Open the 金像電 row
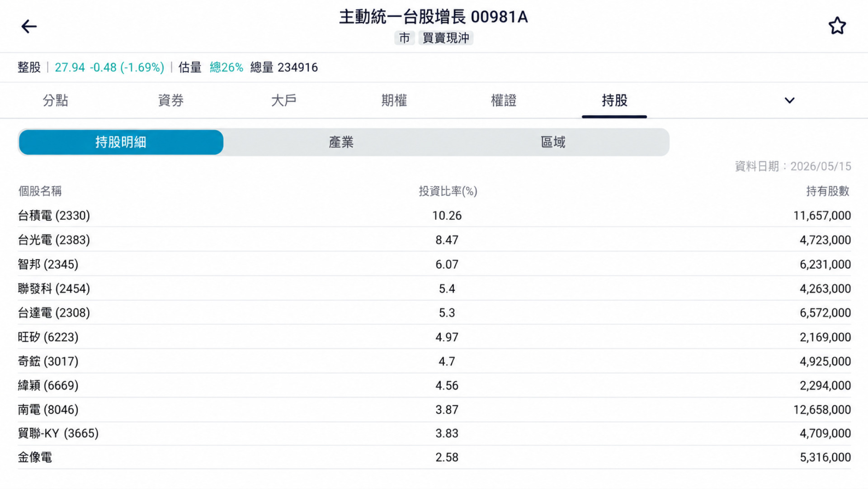This screenshot has height=489, width=868. [x=434, y=457]
